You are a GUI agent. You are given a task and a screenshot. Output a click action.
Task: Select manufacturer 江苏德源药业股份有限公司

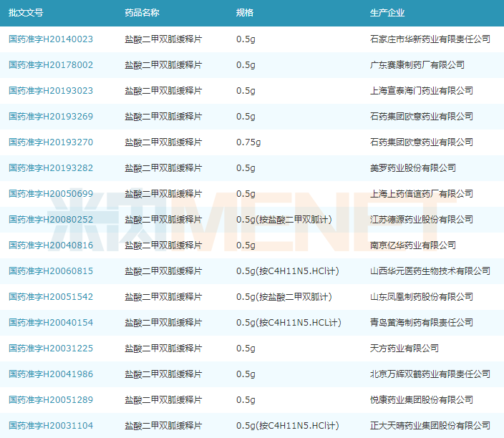422,220
